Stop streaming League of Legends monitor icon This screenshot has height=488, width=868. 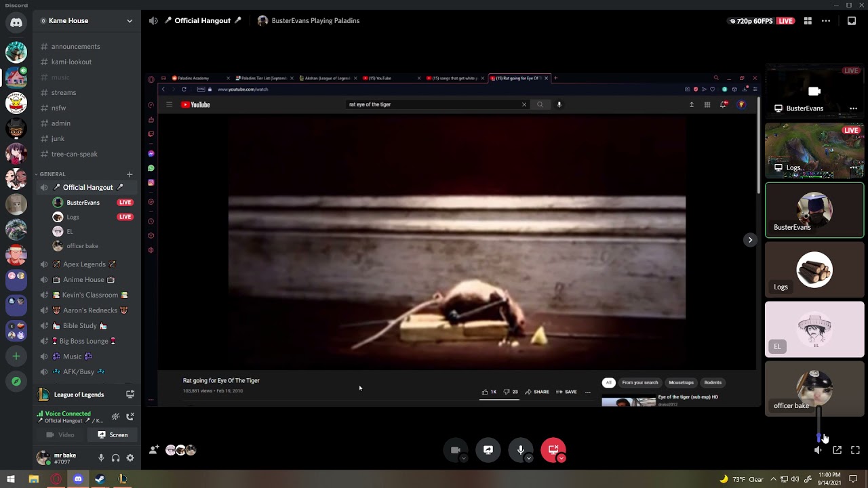pyautogui.click(x=130, y=394)
